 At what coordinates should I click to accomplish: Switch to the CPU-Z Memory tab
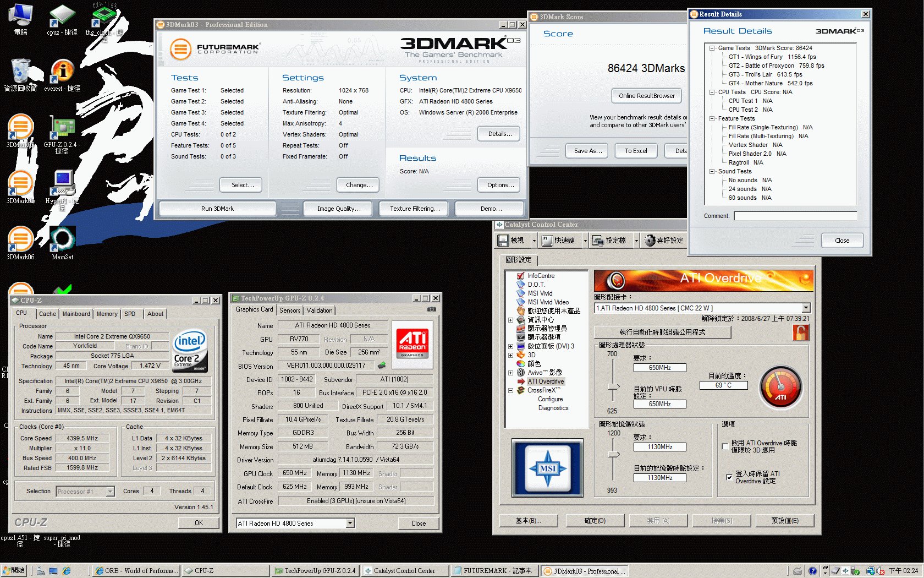107,314
